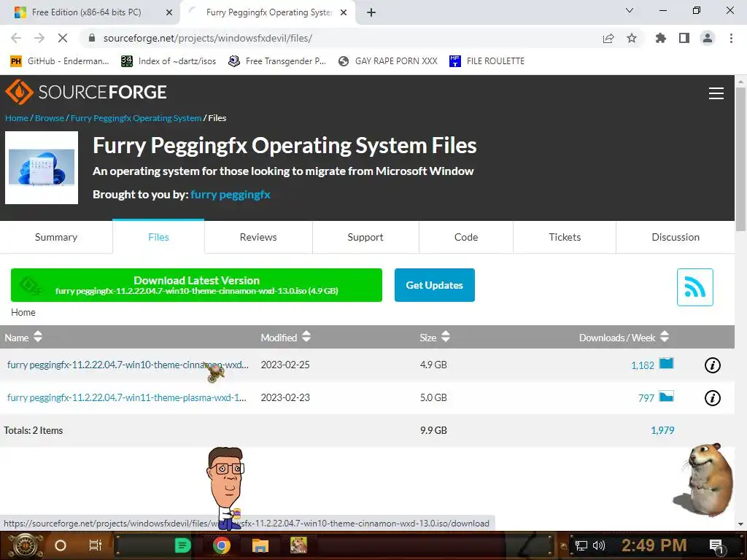Click the Home link above the file table

(23, 312)
